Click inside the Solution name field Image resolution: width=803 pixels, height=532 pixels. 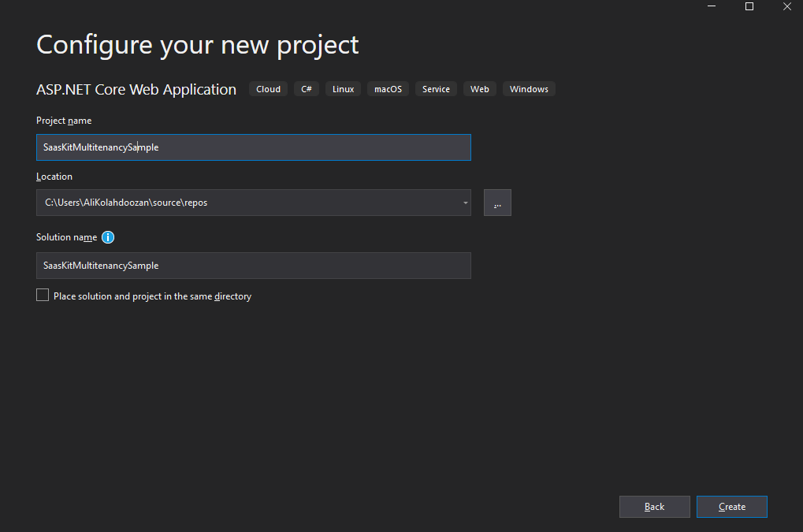click(x=253, y=266)
